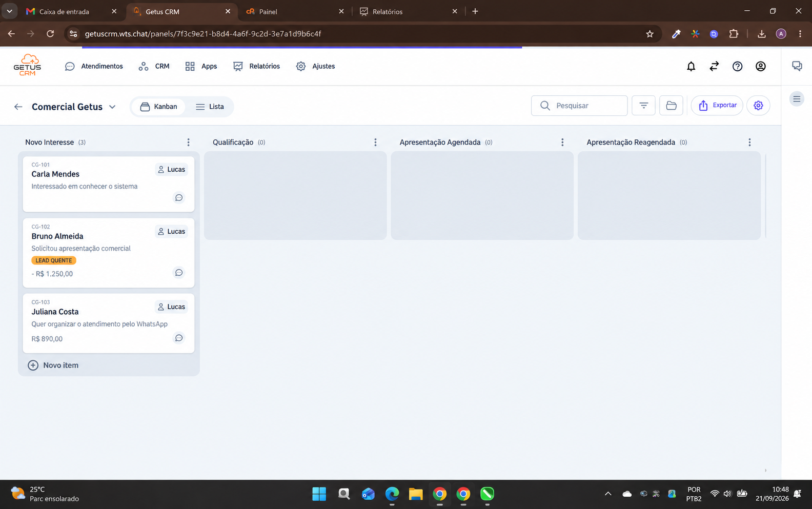Open the Windows Start menu
812x509 pixels.
319,494
